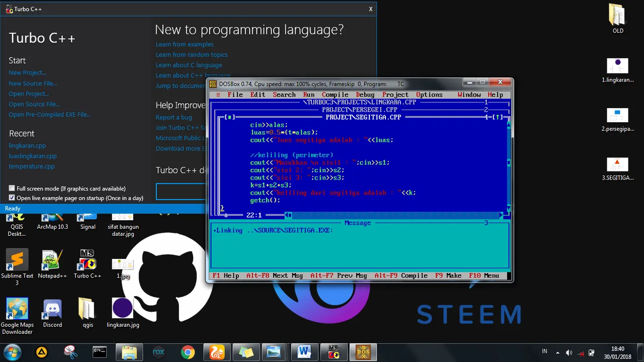This screenshot has width=644, height=362.
Task: Open Sublime Text 3 desktop shortcut
Action: pos(17,266)
